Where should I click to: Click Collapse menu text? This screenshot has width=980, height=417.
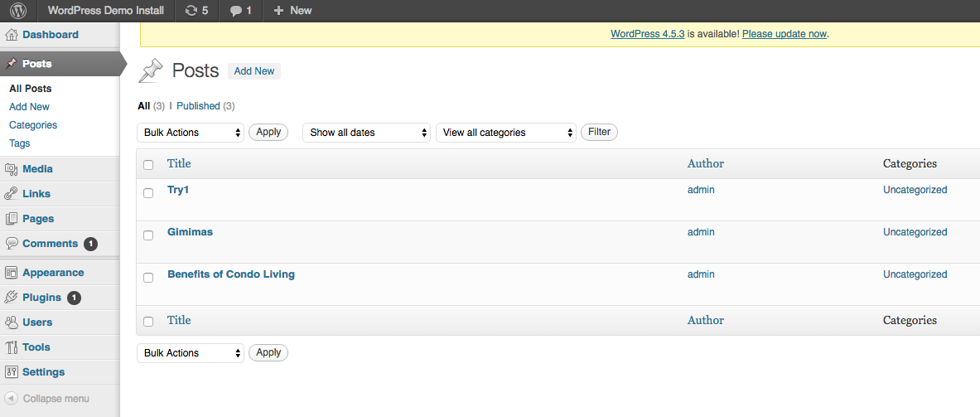pyautogui.click(x=56, y=399)
